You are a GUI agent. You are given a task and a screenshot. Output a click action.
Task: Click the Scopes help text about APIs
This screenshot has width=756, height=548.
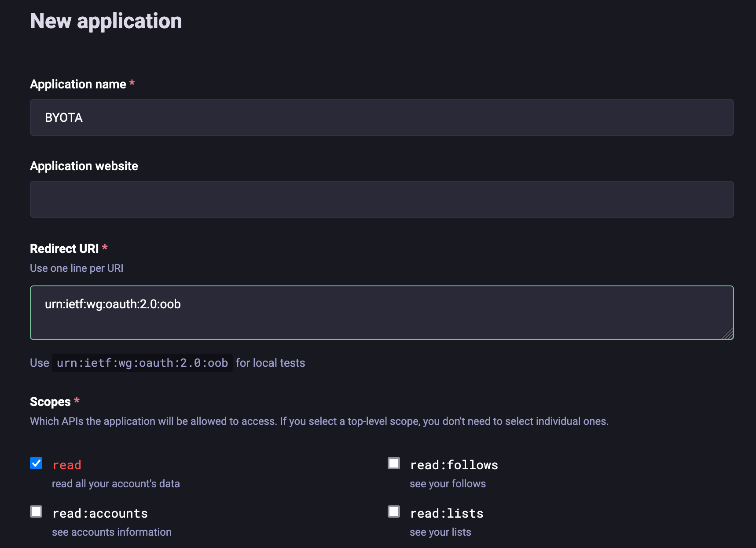(x=319, y=421)
